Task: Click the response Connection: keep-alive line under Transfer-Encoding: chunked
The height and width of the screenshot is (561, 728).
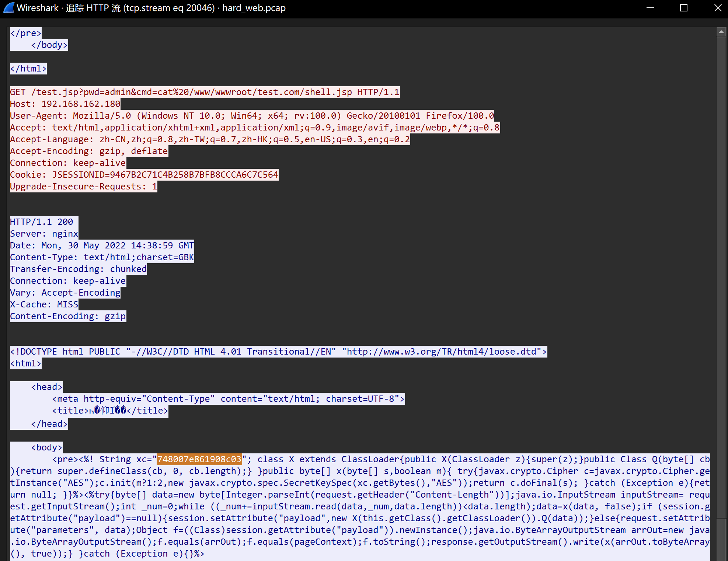Action: coord(68,281)
